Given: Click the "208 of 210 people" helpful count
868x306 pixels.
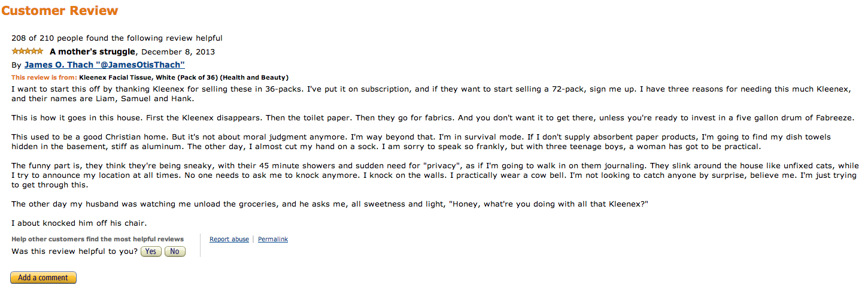Looking at the screenshot, I should coord(117,38).
